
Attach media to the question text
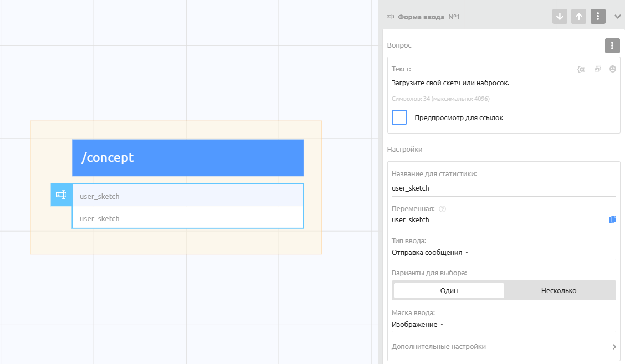(x=597, y=69)
